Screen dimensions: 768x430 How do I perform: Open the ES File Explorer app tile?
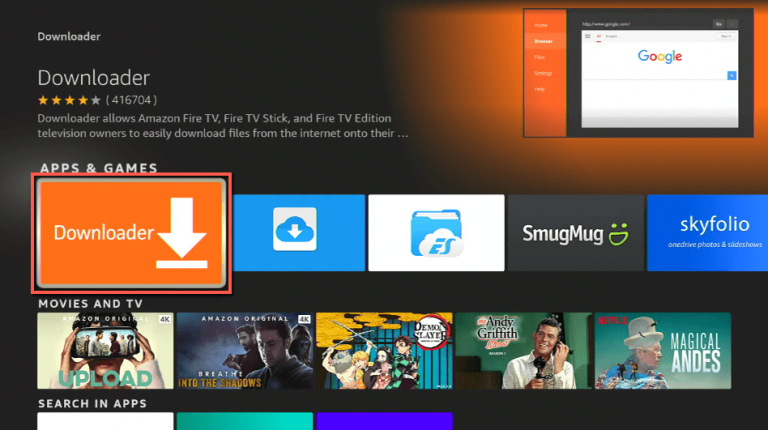pyautogui.click(x=436, y=233)
